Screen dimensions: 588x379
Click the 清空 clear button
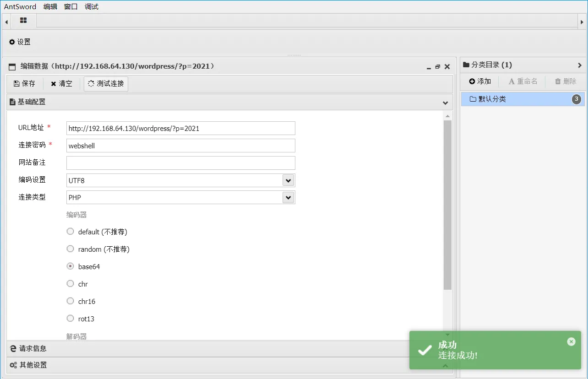[61, 84]
